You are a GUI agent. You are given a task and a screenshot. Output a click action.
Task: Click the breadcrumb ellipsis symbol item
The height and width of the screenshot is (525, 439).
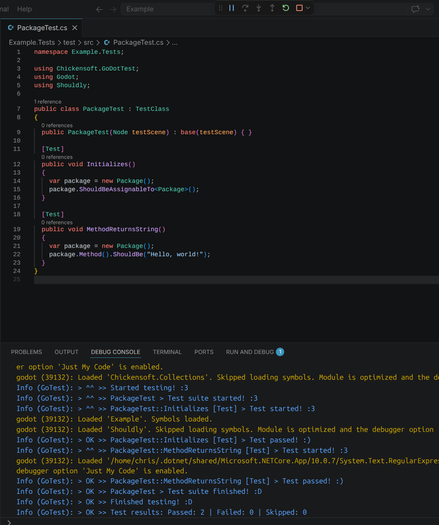pos(175,43)
